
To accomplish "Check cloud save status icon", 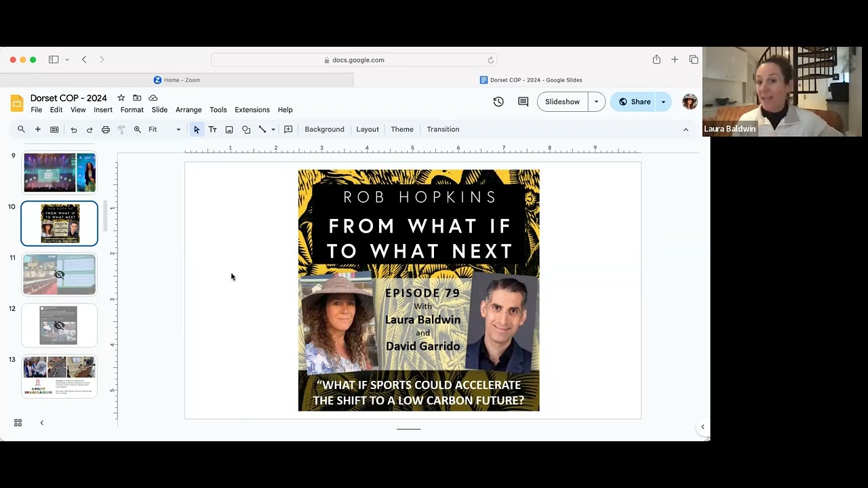I will (x=153, y=98).
